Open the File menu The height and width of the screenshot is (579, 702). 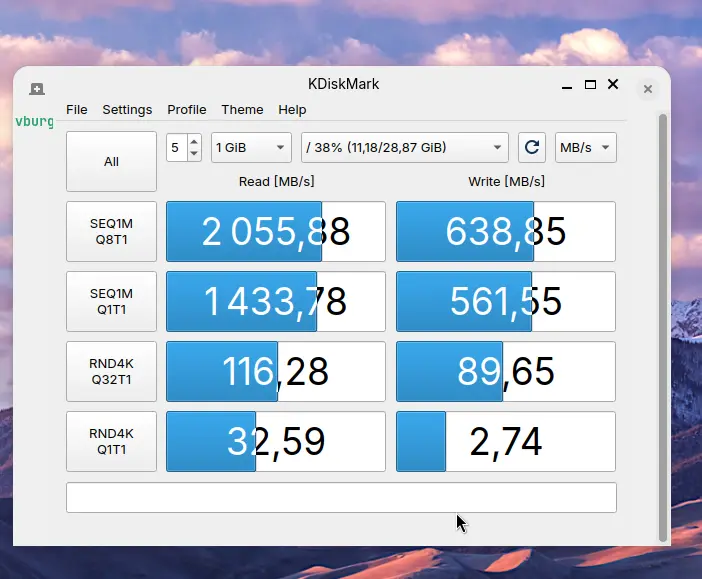pyautogui.click(x=77, y=110)
